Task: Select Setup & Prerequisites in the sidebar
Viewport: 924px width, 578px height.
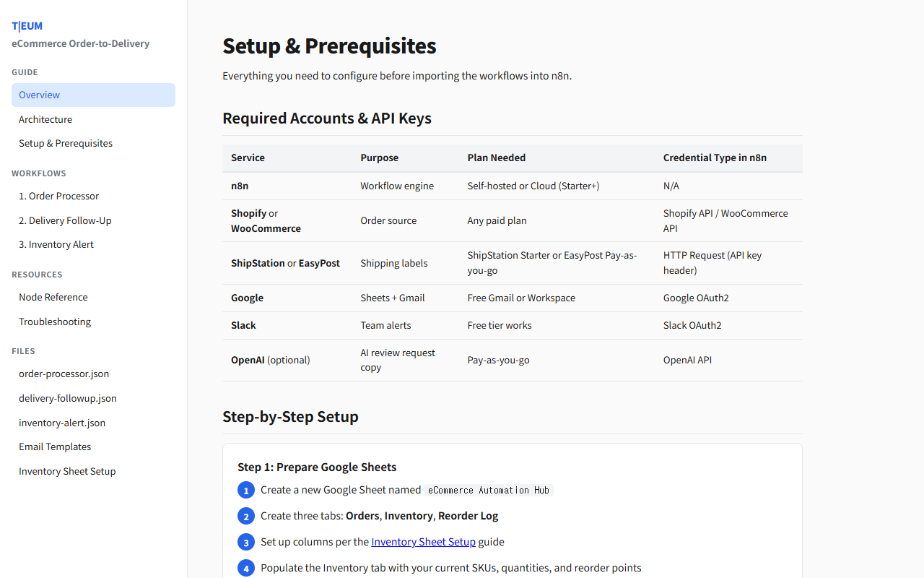Action: pyautogui.click(x=66, y=143)
